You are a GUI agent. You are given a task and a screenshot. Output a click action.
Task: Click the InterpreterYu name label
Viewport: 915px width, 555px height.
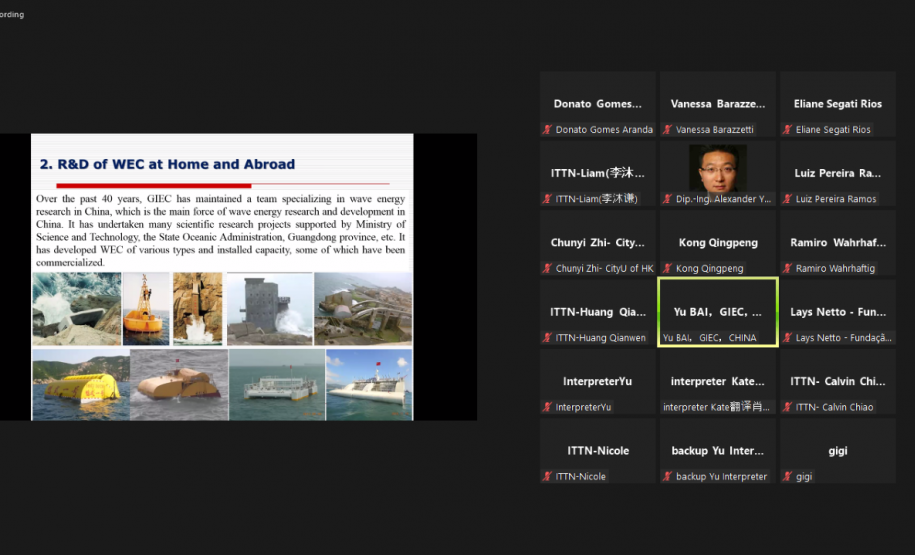click(587, 407)
